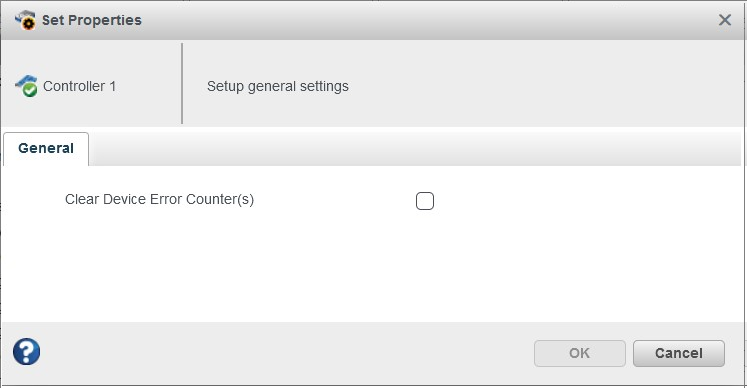Click the Set Properties title text
The width and height of the screenshot is (747, 388).
pyautogui.click(x=91, y=20)
